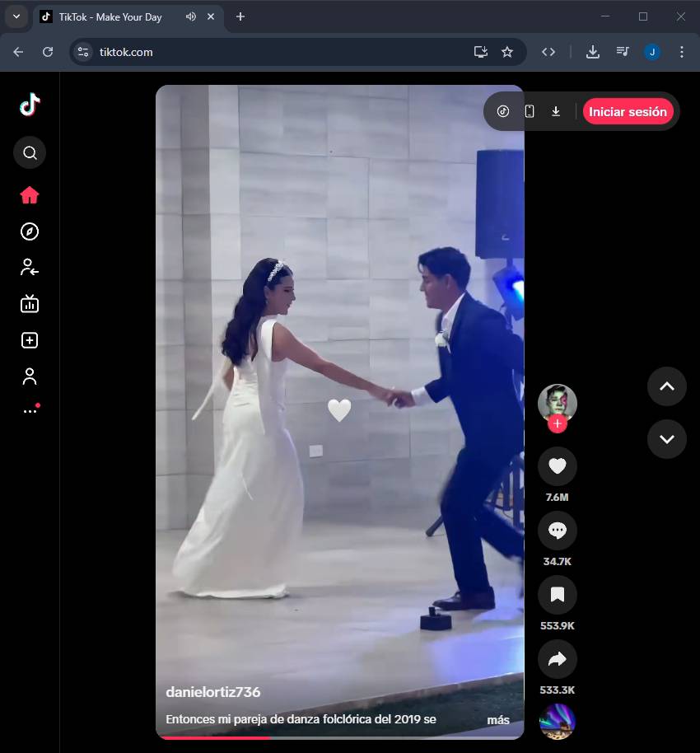The height and width of the screenshot is (753, 700).
Task: Bookmark the video to favorites
Action: [x=557, y=595]
